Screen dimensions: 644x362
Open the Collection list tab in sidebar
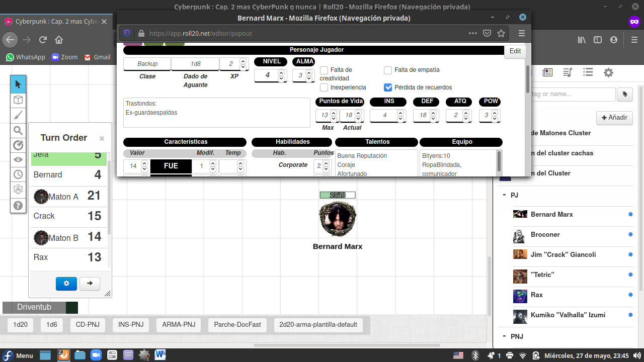[588, 72]
